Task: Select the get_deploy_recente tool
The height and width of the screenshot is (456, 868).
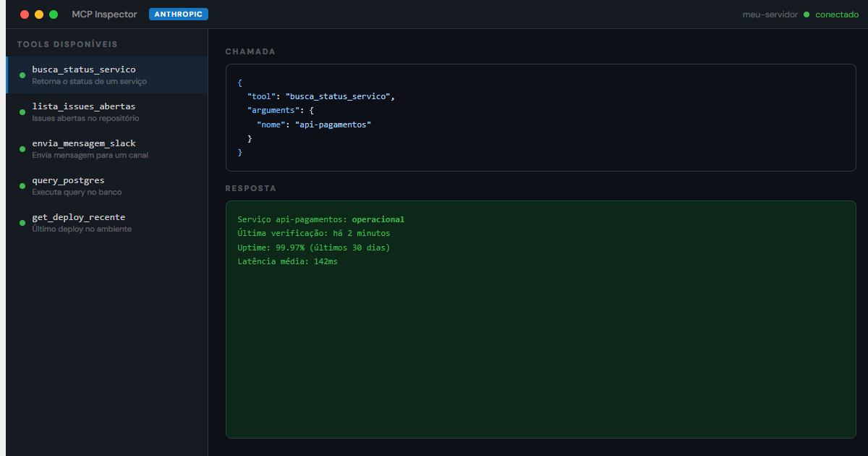Action: (106, 222)
